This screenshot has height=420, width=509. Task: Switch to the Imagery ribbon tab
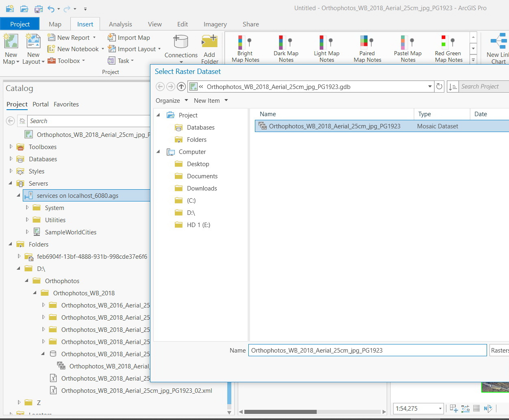215,24
